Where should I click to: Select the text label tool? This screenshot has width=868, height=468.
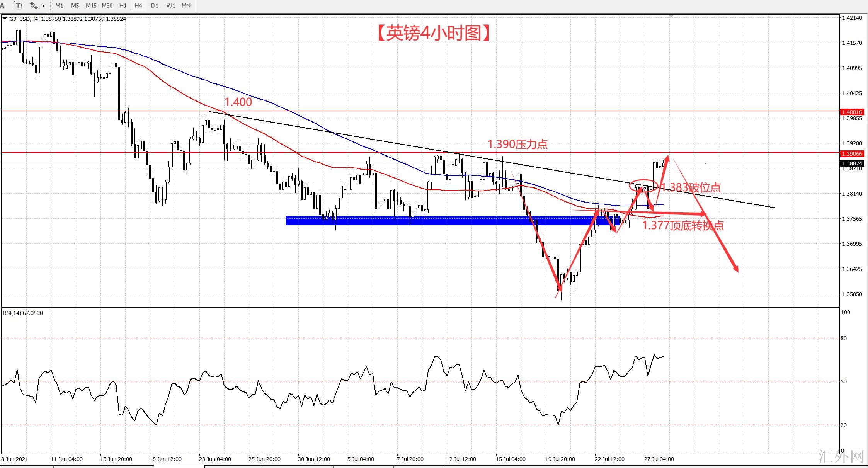click(18, 5)
